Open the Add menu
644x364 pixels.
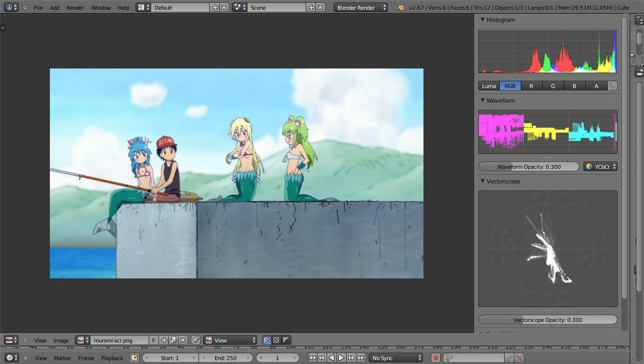point(55,8)
